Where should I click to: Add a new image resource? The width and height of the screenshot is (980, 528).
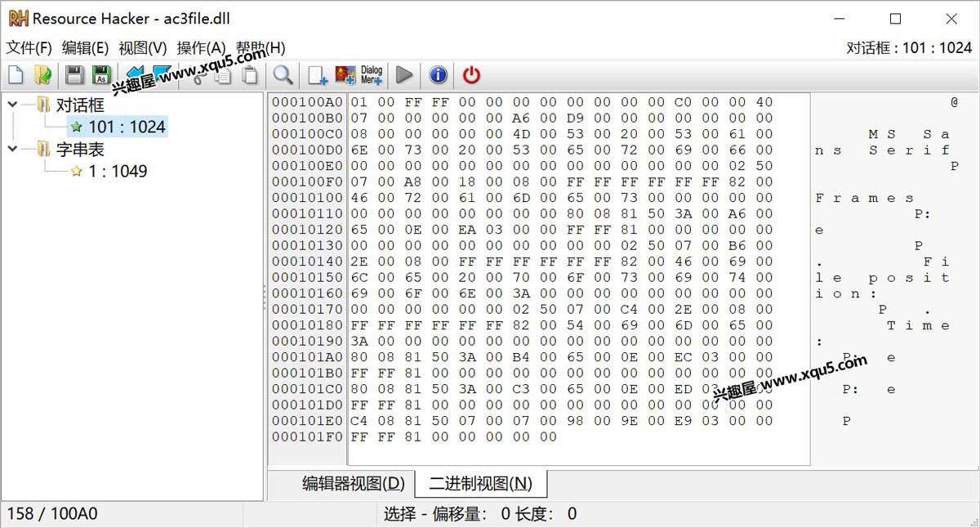coord(345,75)
